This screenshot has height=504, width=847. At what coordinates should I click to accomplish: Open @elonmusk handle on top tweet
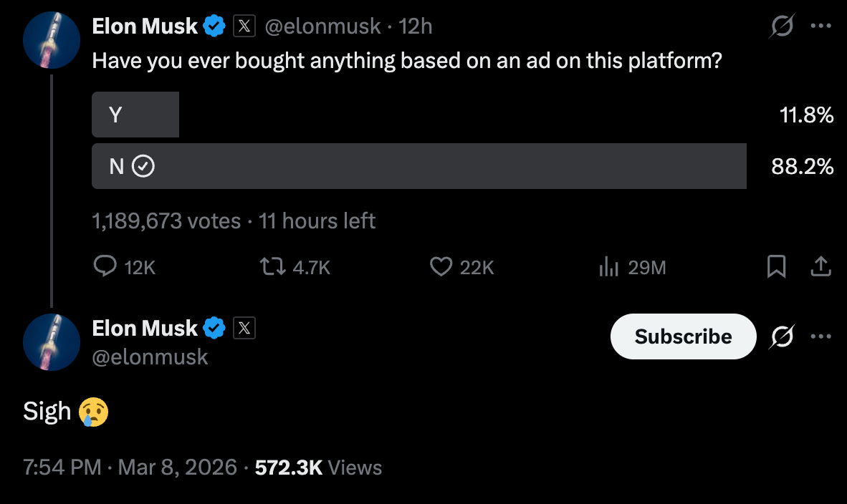pos(322,26)
